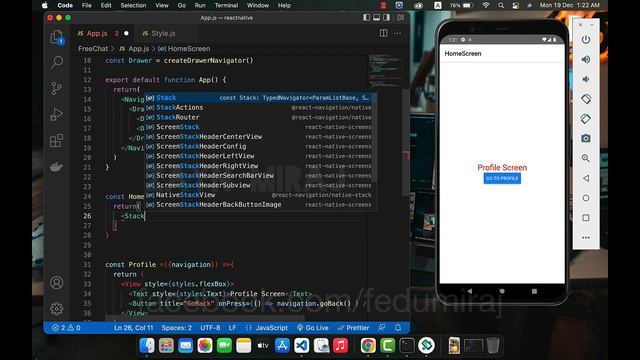Open the Source Control view
Image resolution: width=640 pixels, height=360 pixels.
[x=56, y=88]
